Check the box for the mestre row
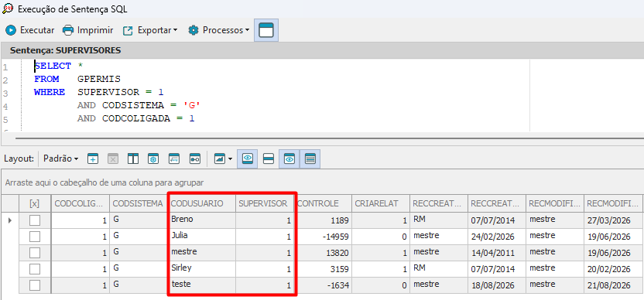 point(35,253)
